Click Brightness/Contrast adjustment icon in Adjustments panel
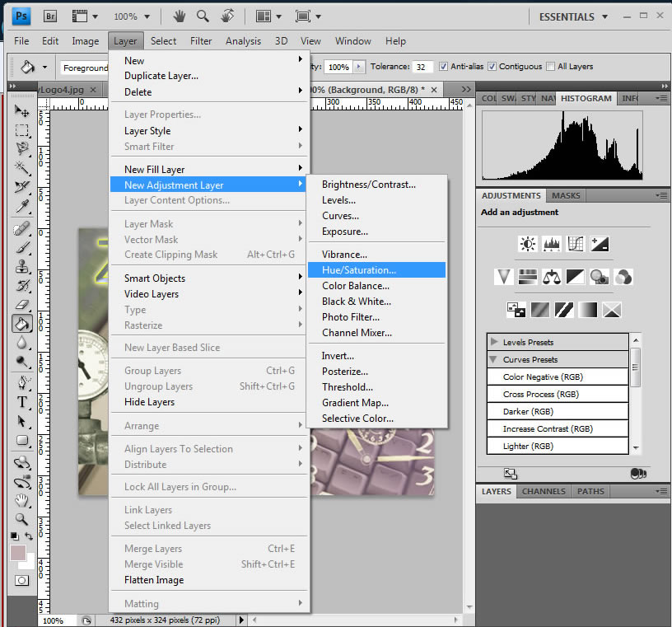 point(528,244)
